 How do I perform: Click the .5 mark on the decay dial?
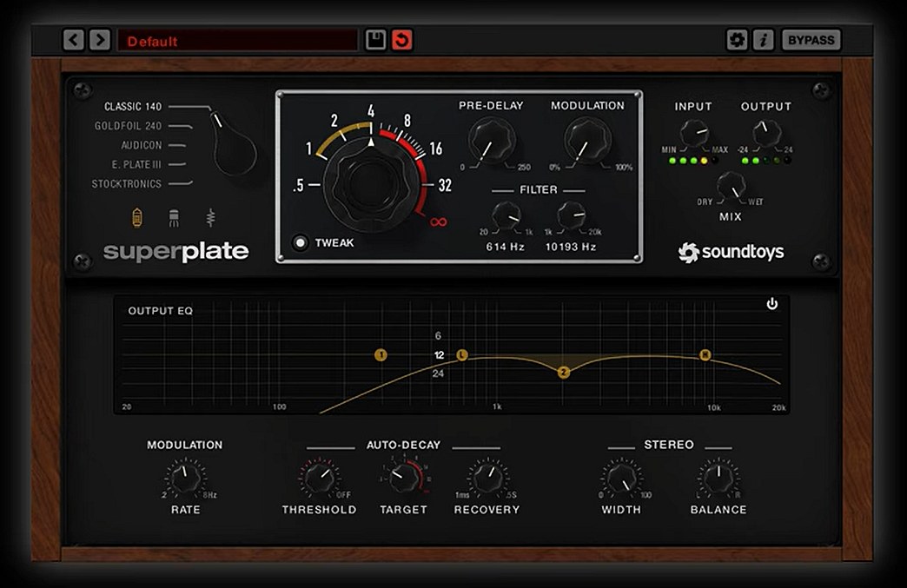299,185
